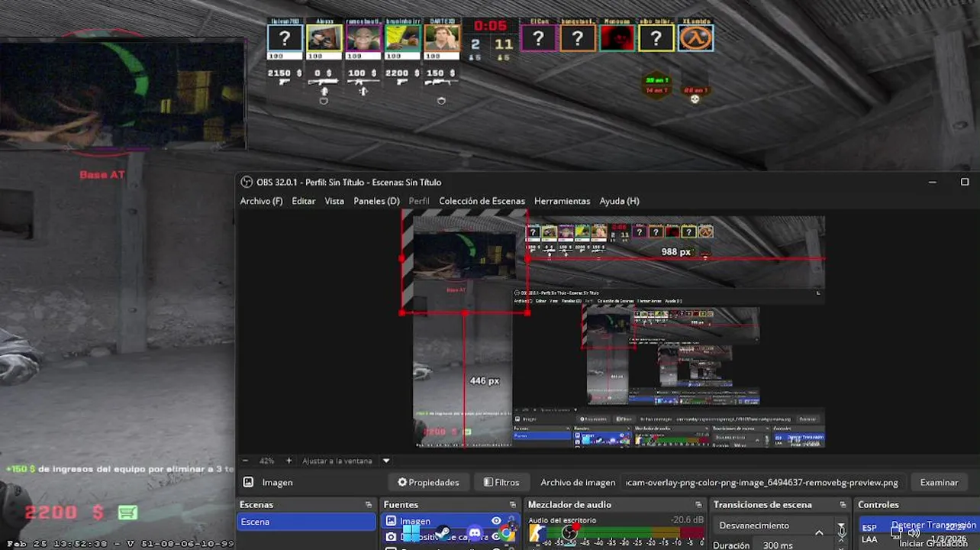Click the webcam overlay in the game window
Screen dimensions: 980x550
click(x=122, y=93)
